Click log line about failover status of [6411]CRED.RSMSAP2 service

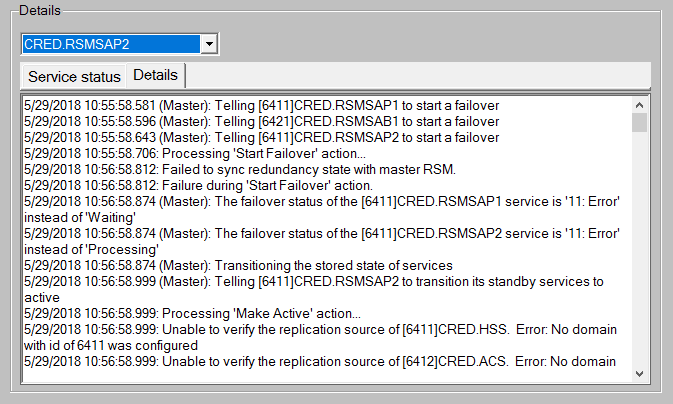click(x=322, y=234)
